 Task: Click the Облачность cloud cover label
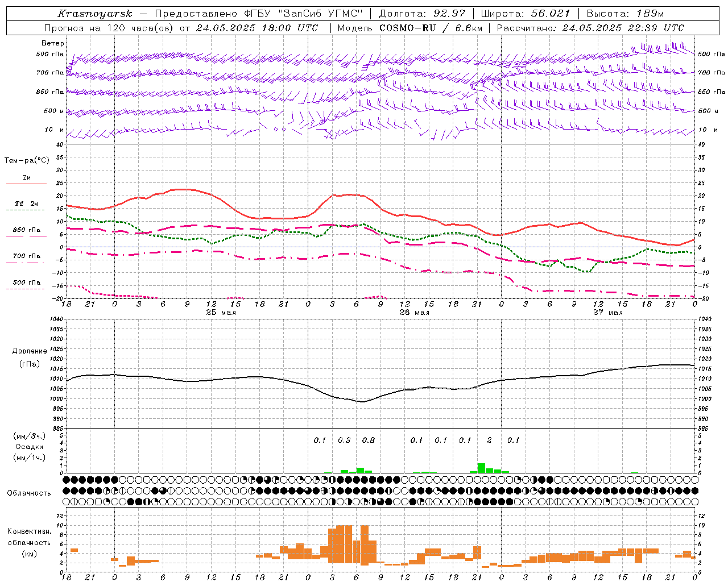point(29,493)
